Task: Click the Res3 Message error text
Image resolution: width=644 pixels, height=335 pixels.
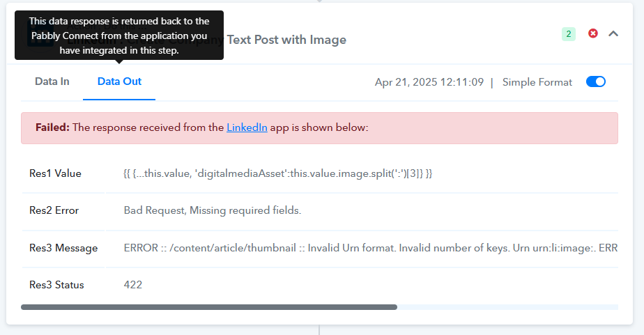Action: tap(371, 248)
